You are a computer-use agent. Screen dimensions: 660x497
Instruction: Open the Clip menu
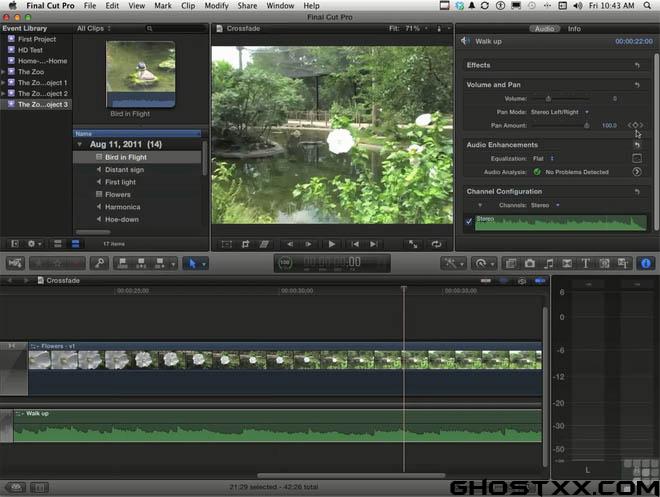pos(188,5)
